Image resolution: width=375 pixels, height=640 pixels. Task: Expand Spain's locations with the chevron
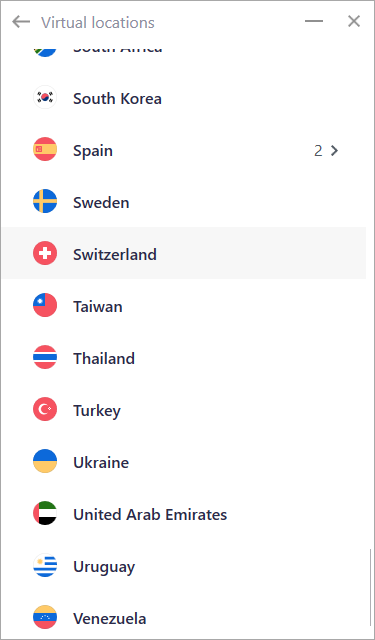(334, 151)
